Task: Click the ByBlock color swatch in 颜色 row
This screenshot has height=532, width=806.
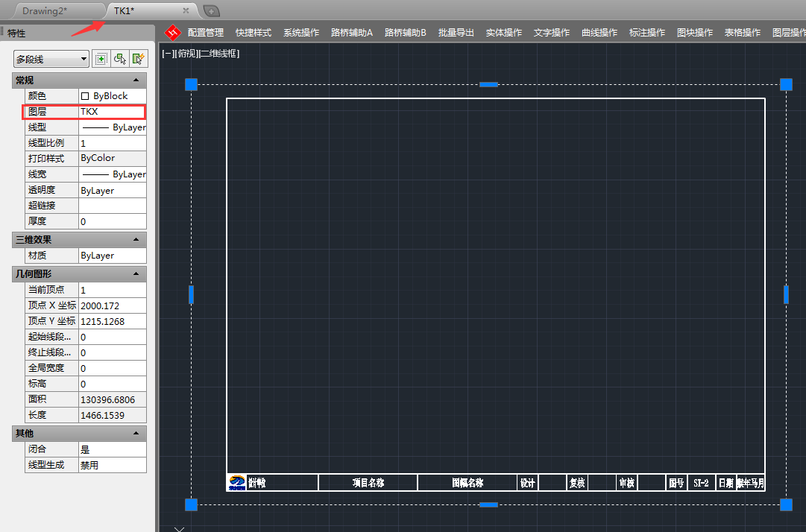Action: pyautogui.click(x=85, y=96)
